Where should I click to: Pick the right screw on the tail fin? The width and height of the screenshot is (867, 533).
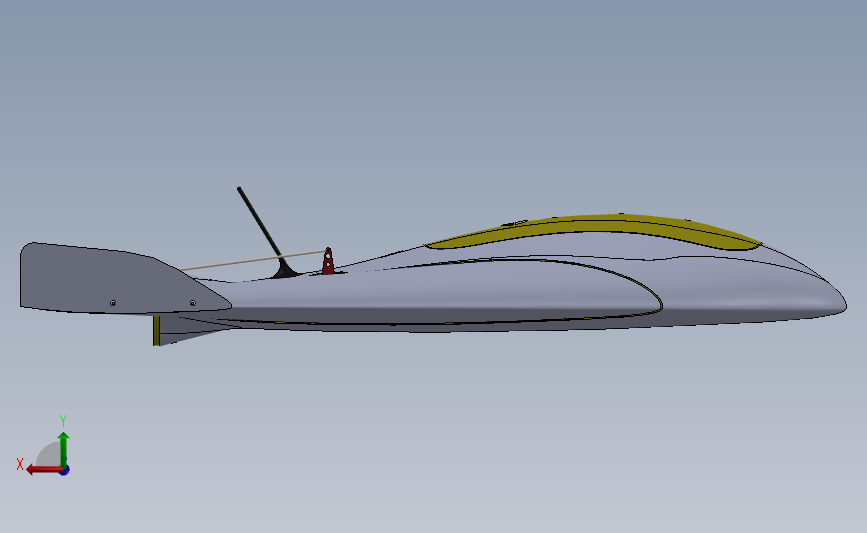[x=192, y=303]
